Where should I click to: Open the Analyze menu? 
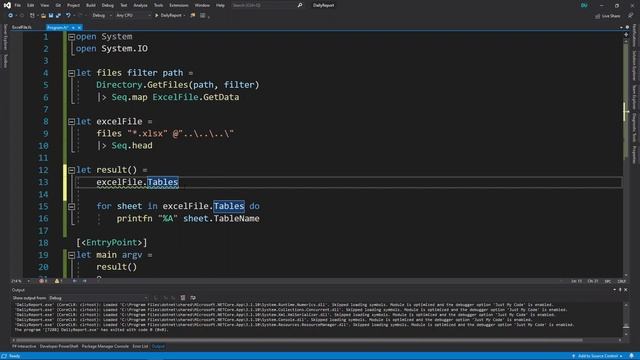tap(140, 5)
